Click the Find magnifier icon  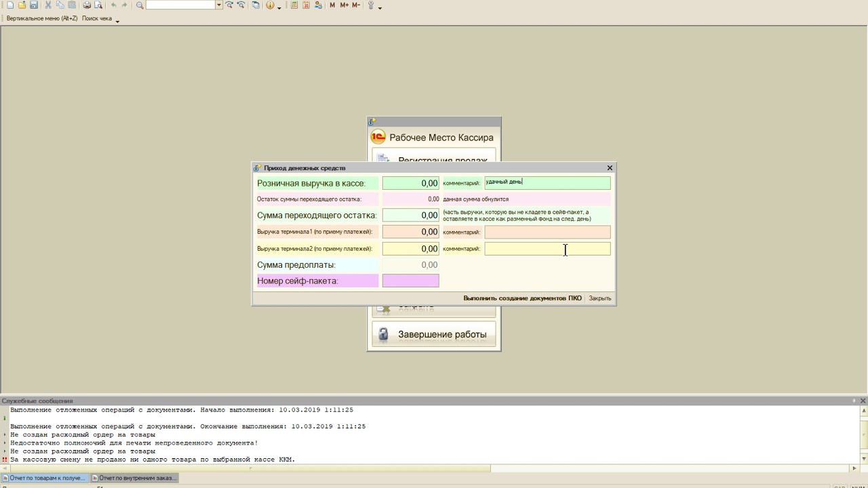tap(140, 5)
